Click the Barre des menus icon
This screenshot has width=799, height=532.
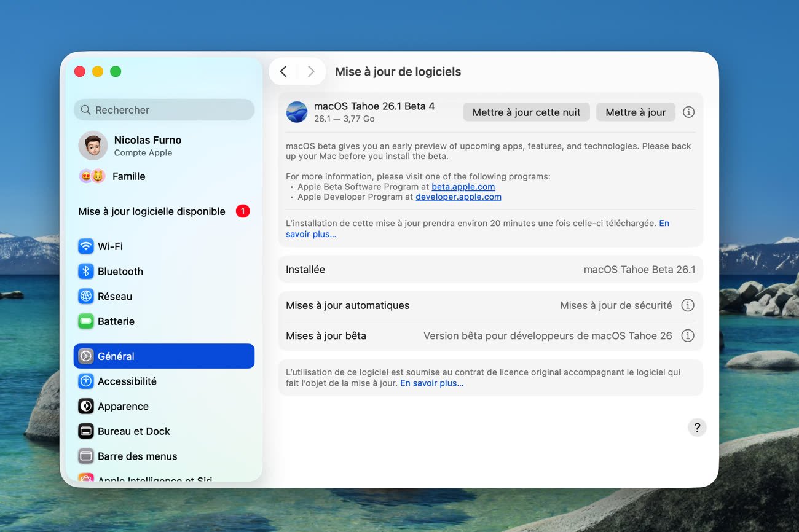(85, 456)
